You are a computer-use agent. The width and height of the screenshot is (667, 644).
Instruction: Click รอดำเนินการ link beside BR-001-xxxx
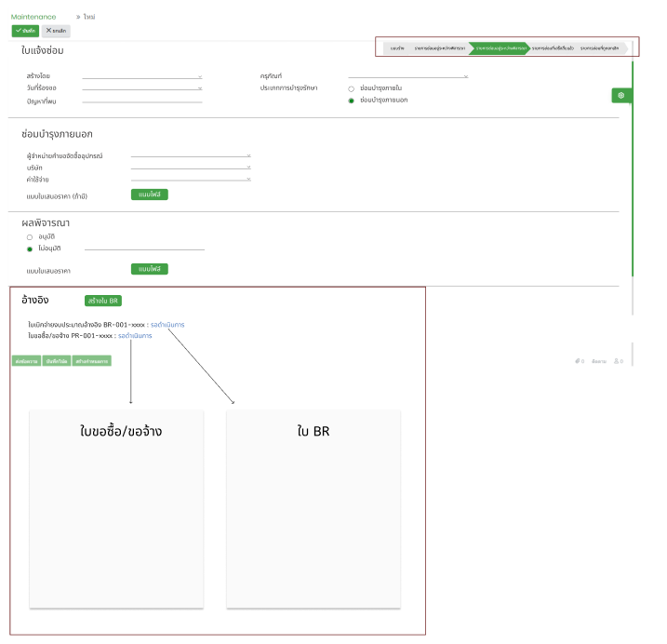(x=167, y=325)
